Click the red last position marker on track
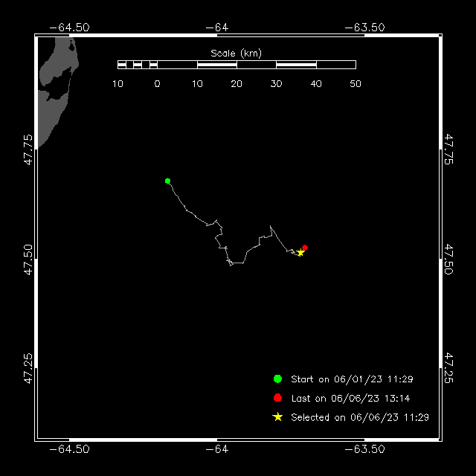 point(305,248)
